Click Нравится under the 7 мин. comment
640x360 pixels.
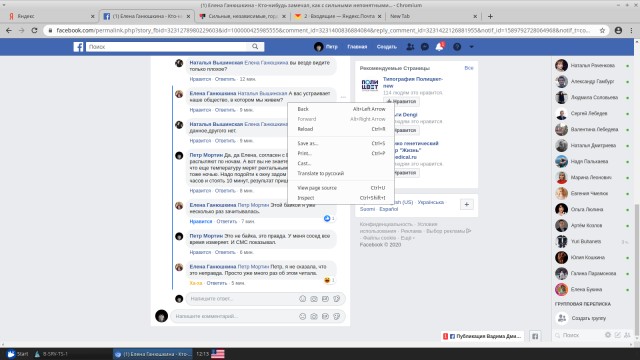[201, 221]
